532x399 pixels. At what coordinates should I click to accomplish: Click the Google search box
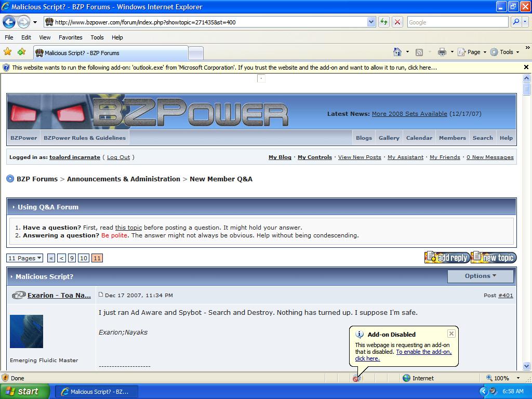[458, 22]
